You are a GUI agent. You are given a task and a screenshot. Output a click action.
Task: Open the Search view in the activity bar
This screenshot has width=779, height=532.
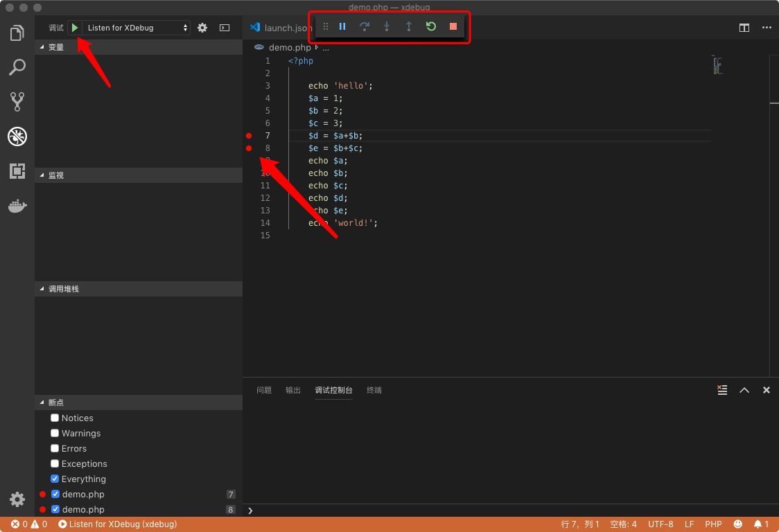click(x=17, y=66)
